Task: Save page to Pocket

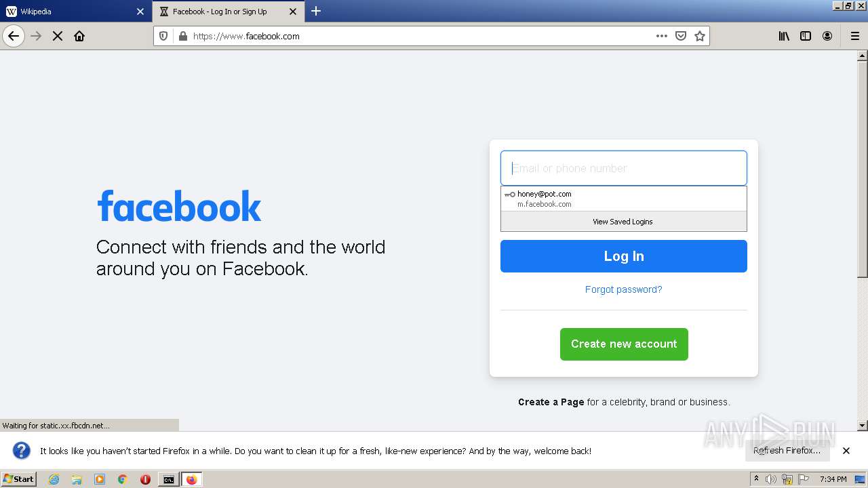Action: (x=681, y=36)
